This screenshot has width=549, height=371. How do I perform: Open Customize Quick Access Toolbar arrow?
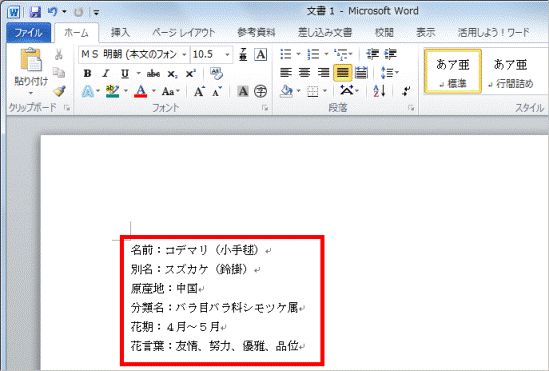point(96,13)
